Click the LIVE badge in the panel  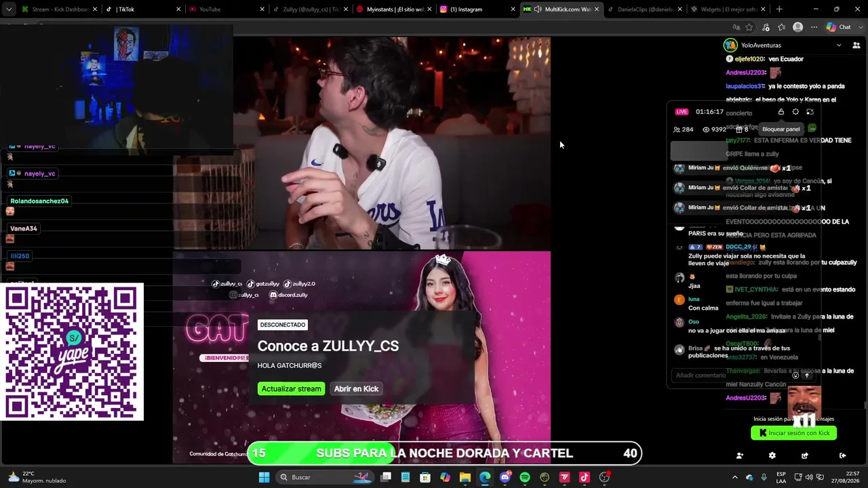682,112
